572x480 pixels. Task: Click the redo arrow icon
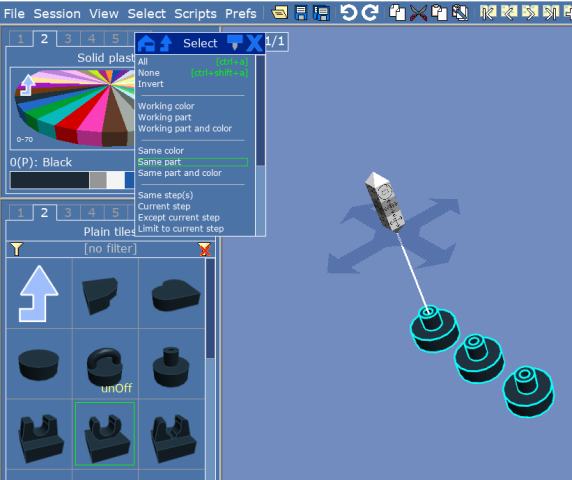(x=370, y=13)
